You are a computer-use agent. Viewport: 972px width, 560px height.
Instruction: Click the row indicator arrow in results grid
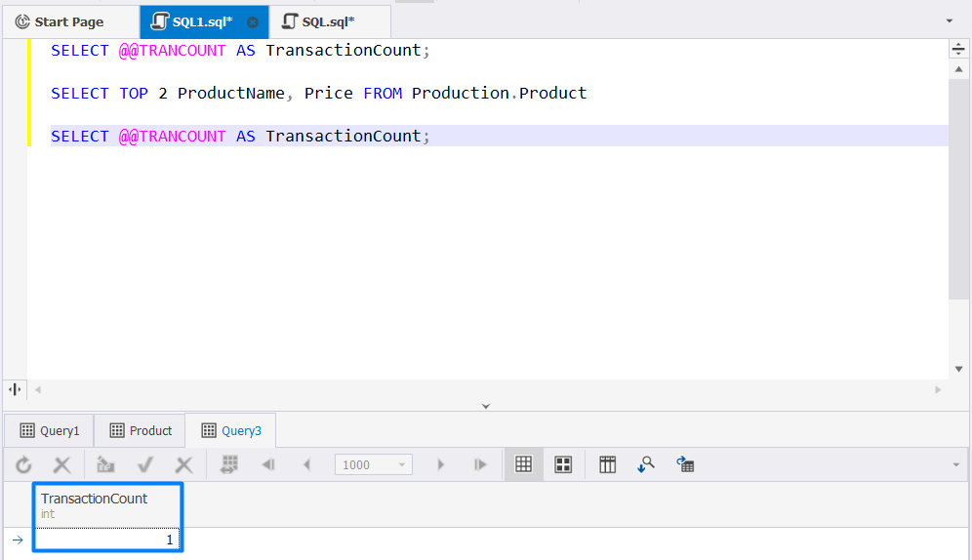18,540
